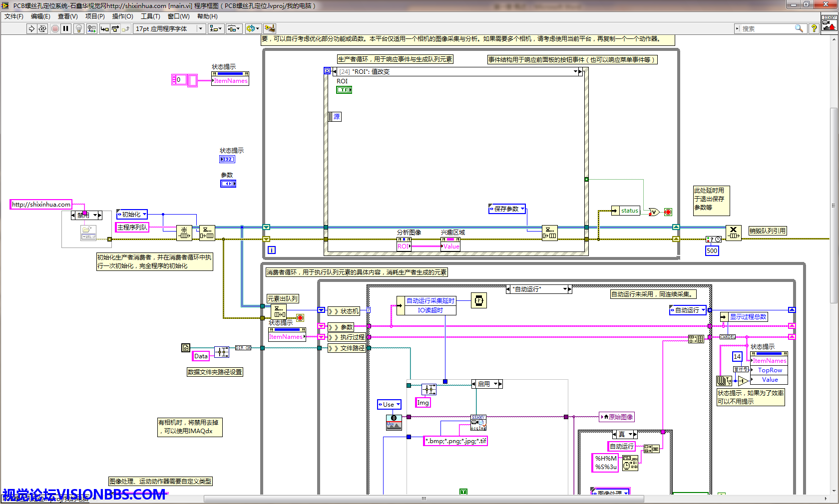
Task: Toggle Retain Wire Values in the toolbar
Action: pyautogui.click(x=91, y=29)
